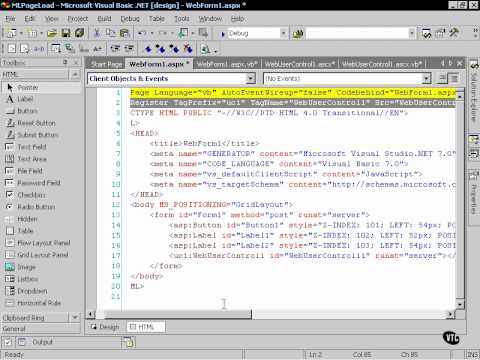Close the active document tab X

460,63
